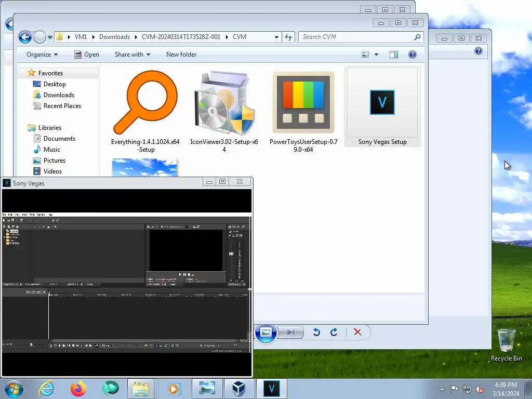Rotate photo counterclockwise in Photo Viewer

[x=316, y=332]
